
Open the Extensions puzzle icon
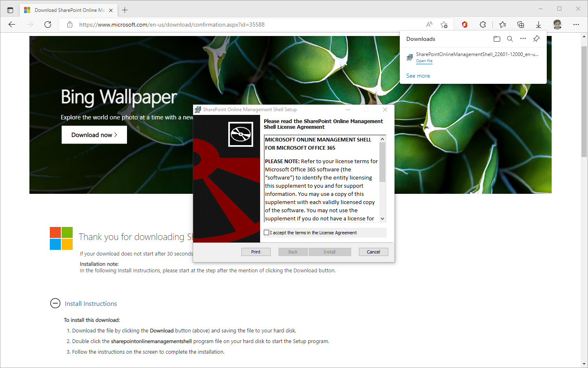pyautogui.click(x=483, y=25)
